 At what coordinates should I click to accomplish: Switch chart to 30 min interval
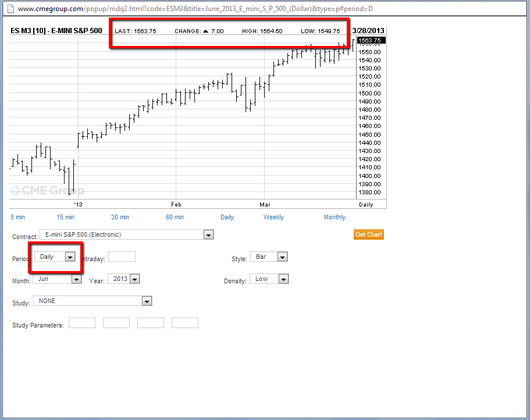click(120, 217)
